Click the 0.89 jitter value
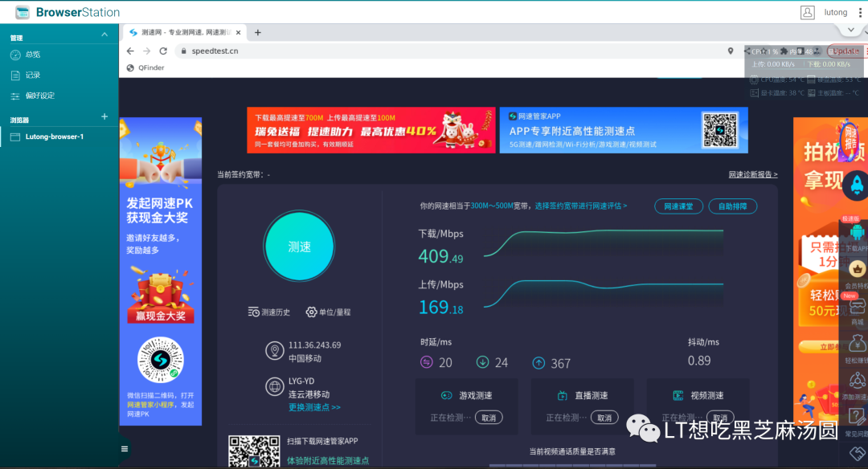 pos(699,361)
